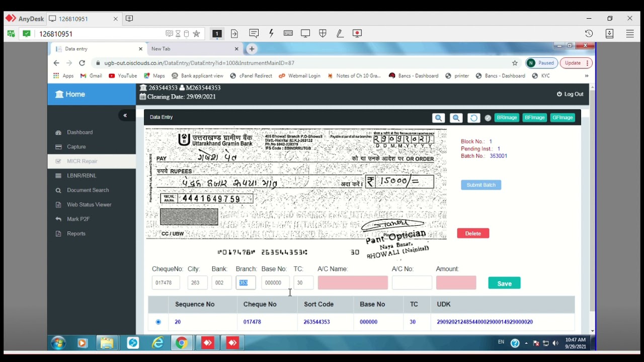Close AnyDesk session tab 126810951
The height and width of the screenshot is (362, 644).
(x=115, y=19)
